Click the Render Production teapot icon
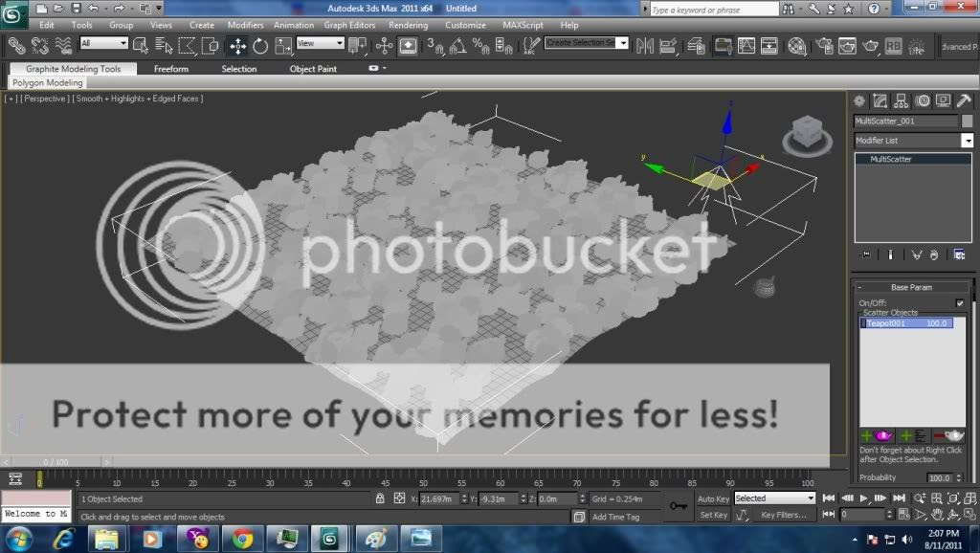The height and width of the screenshot is (553, 980). click(870, 46)
